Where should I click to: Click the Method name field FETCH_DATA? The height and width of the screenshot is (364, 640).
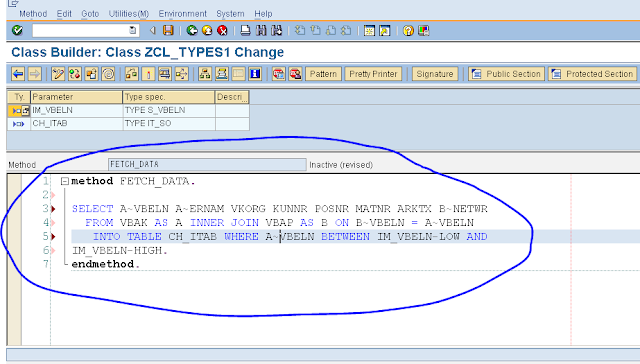207,164
